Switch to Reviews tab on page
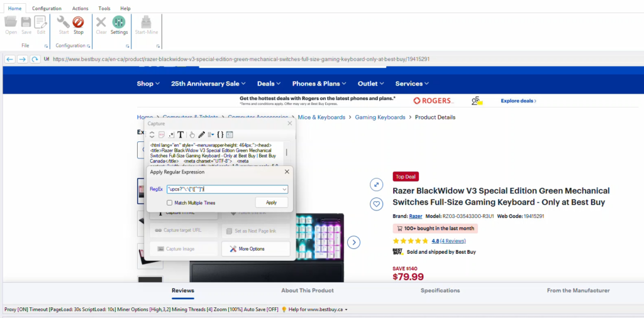644x318 pixels. [183, 290]
